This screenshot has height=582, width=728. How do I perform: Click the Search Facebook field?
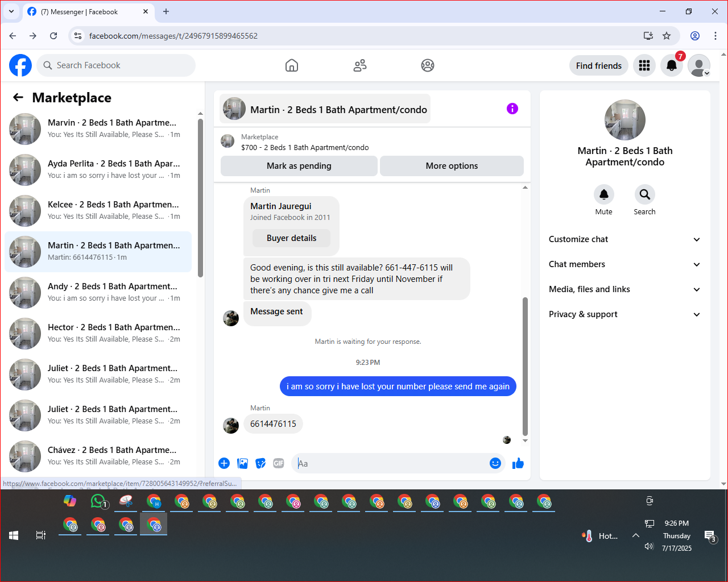click(x=116, y=65)
